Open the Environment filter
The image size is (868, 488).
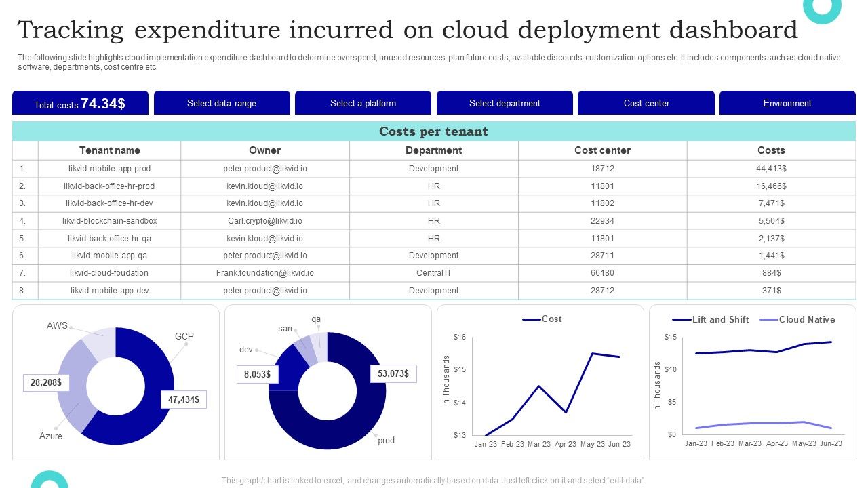tap(787, 103)
